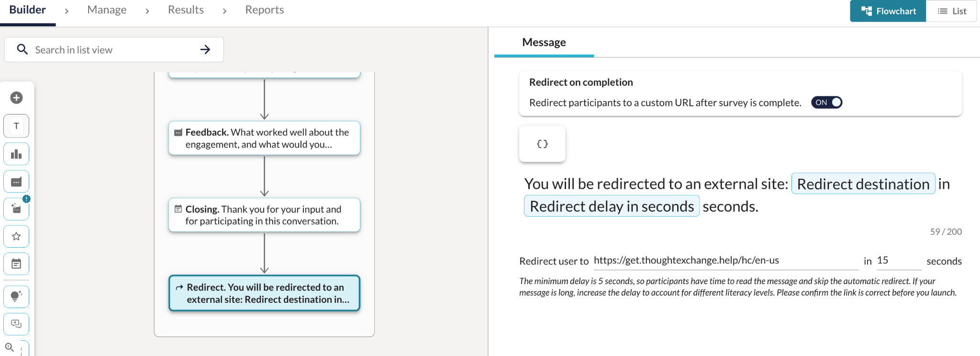Image resolution: width=980 pixels, height=356 pixels.
Task: Switch to List view
Action: click(951, 11)
